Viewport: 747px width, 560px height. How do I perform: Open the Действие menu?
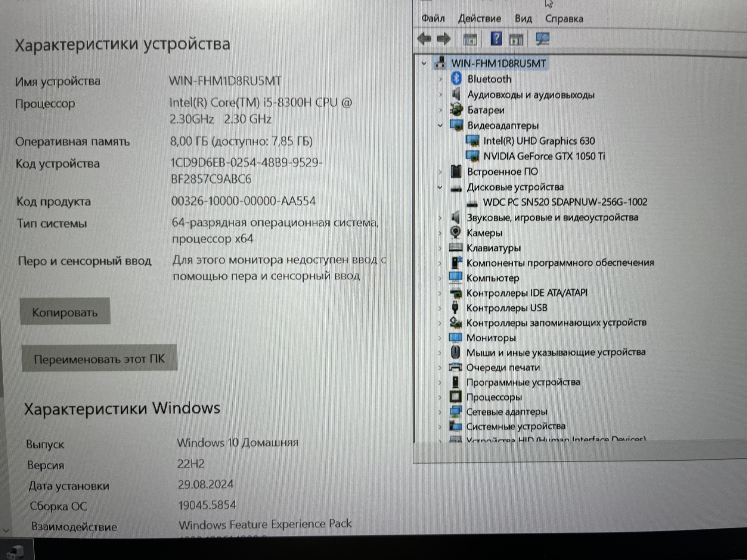(x=480, y=18)
